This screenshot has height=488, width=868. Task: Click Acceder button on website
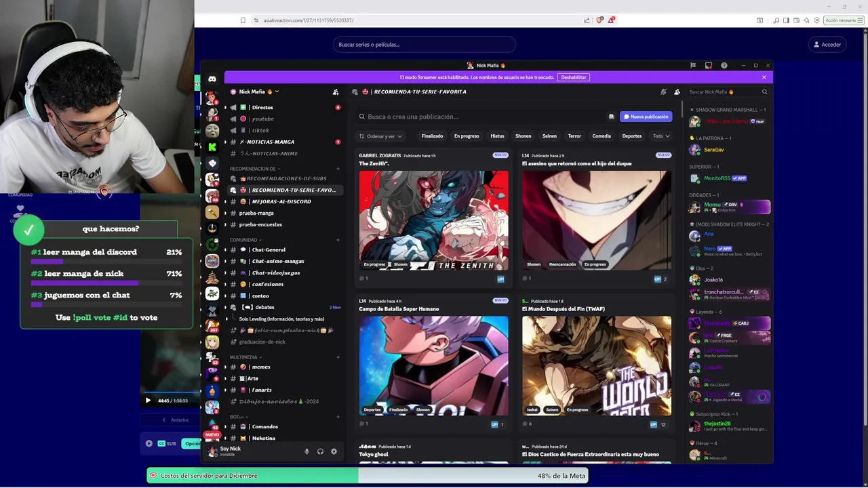pyautogui.click(x=827, y=45)
